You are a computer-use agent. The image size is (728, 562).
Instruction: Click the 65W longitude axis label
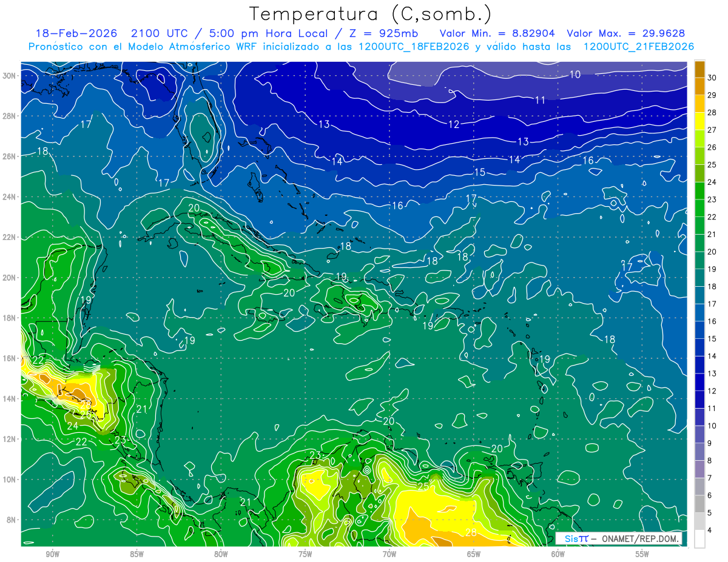point(474,554)
